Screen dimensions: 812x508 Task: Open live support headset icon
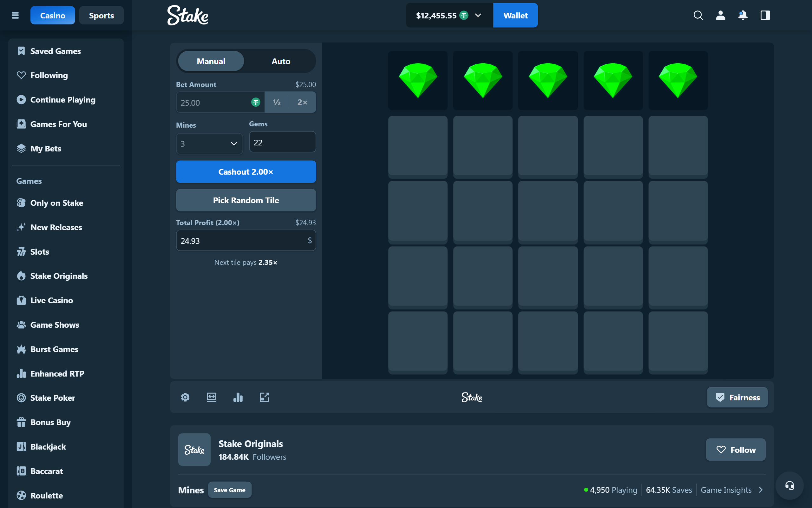(789, 485)
